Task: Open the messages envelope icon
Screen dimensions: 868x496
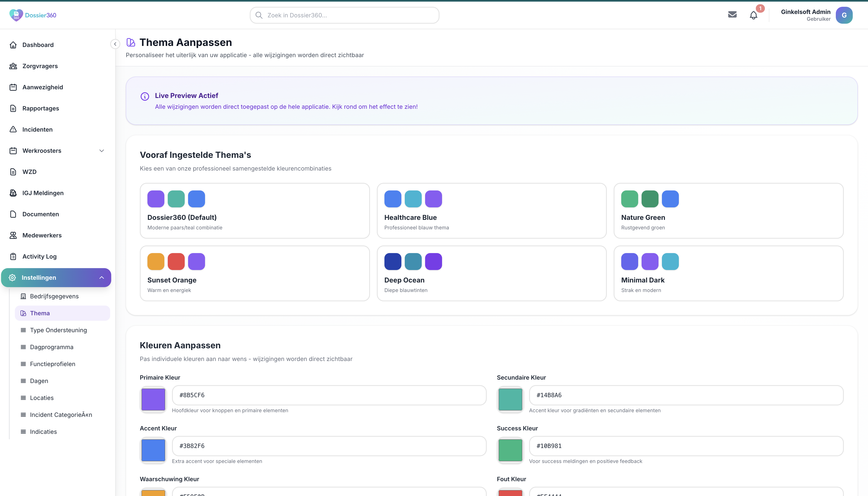Action: [x=732, y=15]
